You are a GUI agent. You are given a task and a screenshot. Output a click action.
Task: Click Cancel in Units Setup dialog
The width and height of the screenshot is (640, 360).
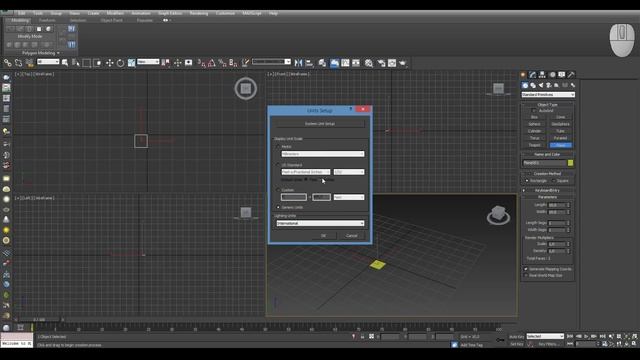(x=351, y=236)
